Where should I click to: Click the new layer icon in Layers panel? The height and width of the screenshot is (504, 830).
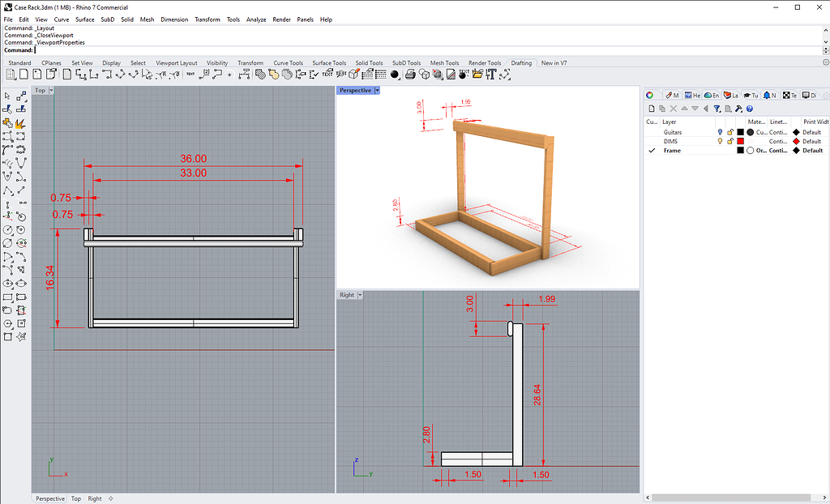[x=651, y=109]
